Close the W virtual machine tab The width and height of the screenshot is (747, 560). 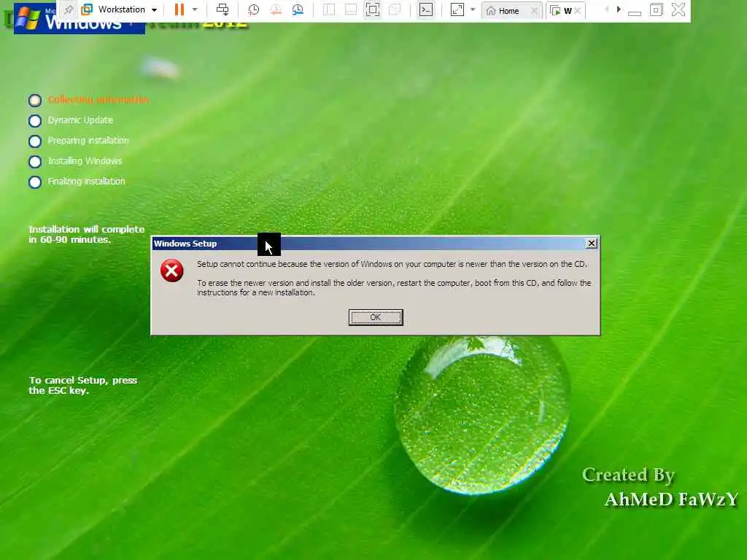(578, 10)
